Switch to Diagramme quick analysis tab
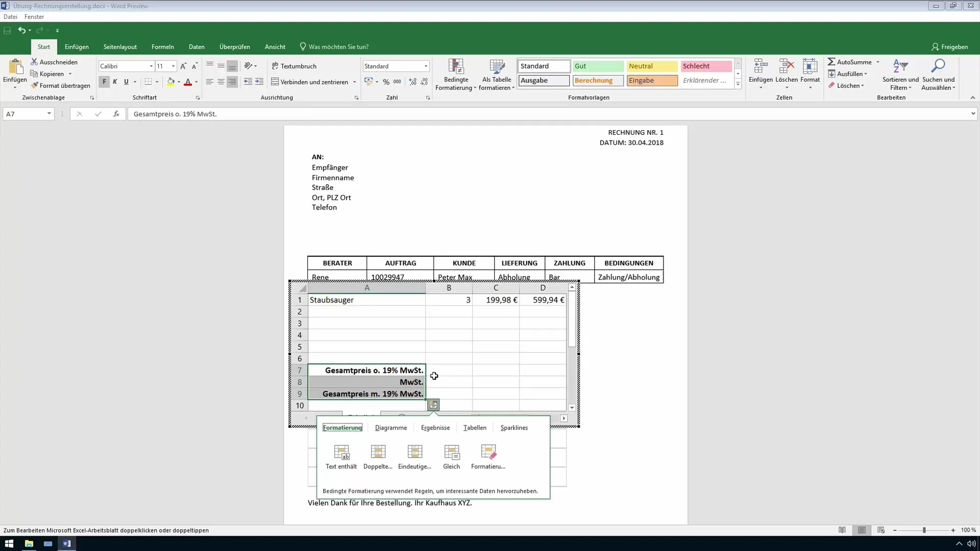980x551 pixels. pyautogui.click(x=391, y=428)
